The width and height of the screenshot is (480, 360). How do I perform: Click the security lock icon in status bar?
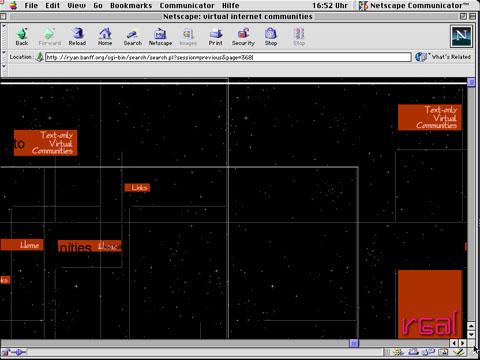tap(6, 352)
